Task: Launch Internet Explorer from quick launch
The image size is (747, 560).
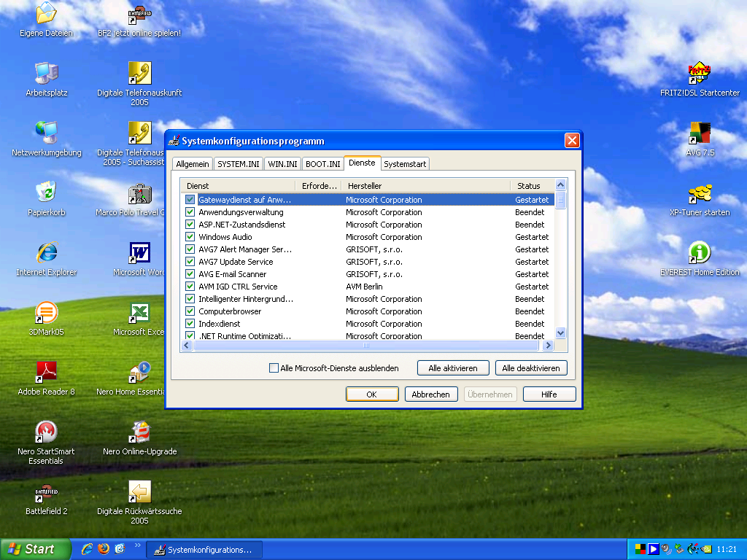Action: pos(88,549)
